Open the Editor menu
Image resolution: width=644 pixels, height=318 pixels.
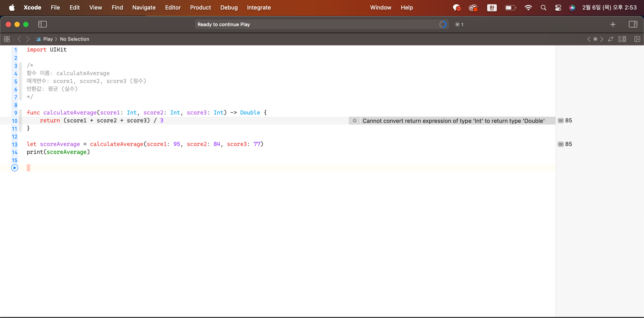click(x=173, y=7)
